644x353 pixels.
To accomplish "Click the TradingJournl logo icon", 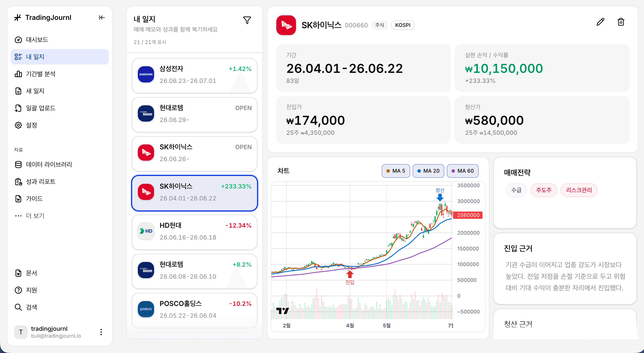I will (18, 18).
